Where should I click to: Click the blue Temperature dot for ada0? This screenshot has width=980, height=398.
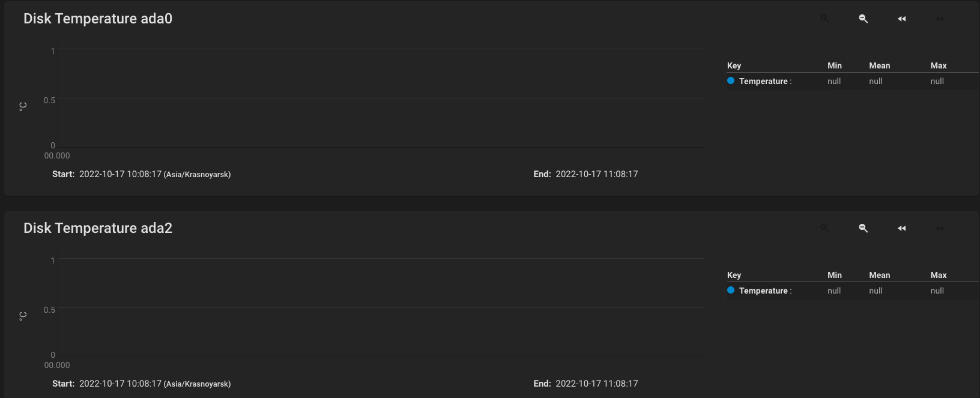click(731, 80)
